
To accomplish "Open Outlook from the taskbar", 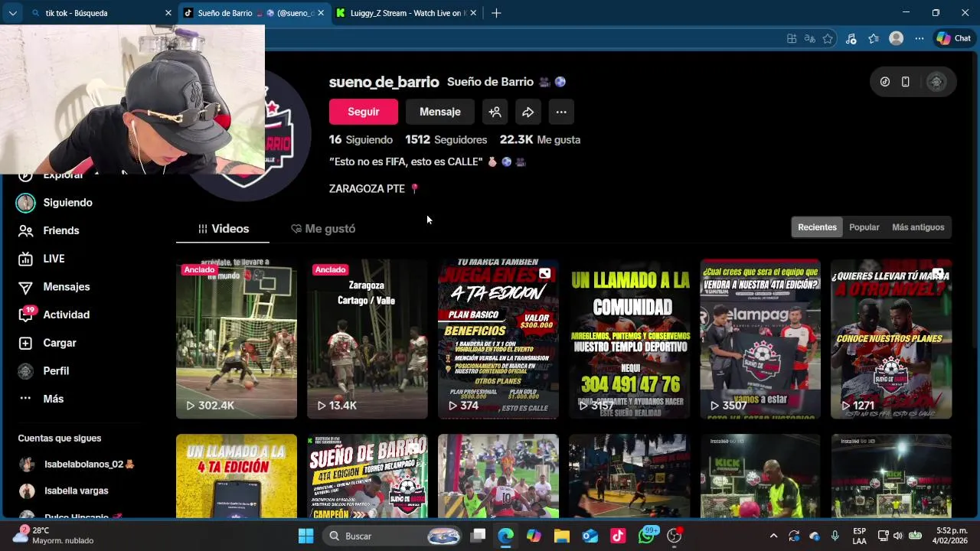I will pos(590,536).
